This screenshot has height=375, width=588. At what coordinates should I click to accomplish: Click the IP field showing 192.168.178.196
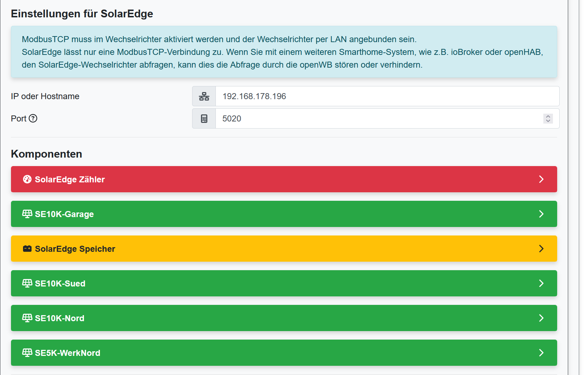pyautogui.click(x=387, y=96)
